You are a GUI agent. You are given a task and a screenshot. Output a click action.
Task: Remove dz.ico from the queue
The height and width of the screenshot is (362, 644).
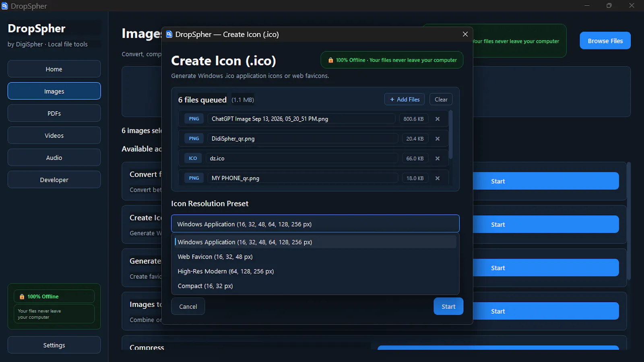click(x=437, y=158)
